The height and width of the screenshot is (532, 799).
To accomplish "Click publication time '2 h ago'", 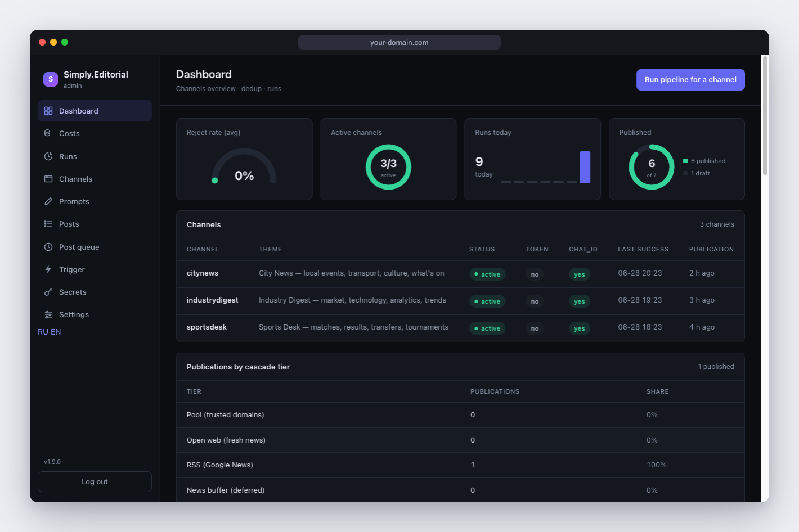I will pyautogui.click(x=702, y=273).
